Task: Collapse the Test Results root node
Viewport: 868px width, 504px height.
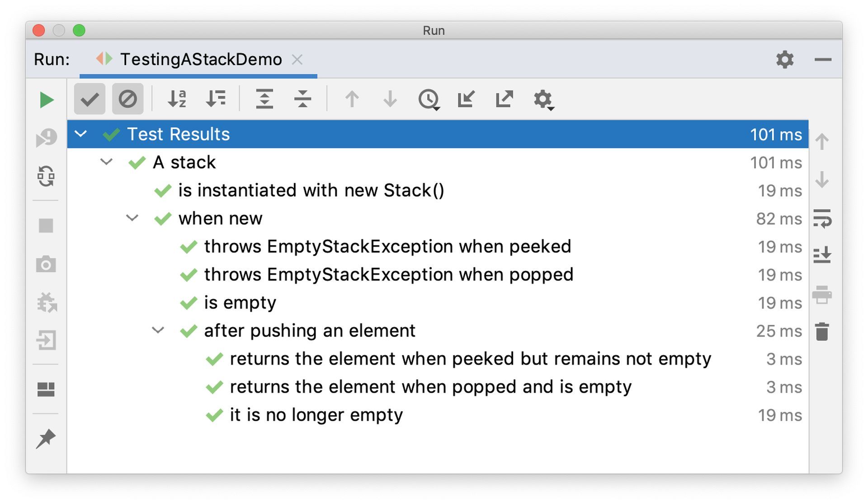Action: tap(80, 134)
